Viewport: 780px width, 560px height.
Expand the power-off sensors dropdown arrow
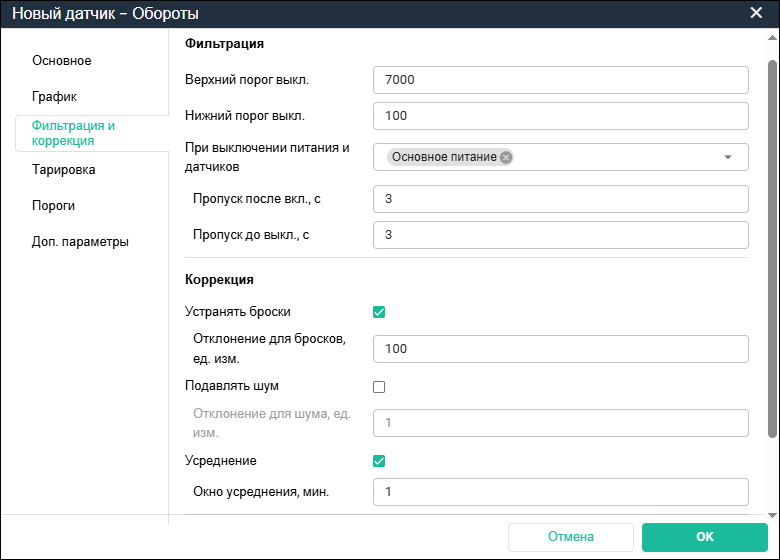[x=728, y=157]
